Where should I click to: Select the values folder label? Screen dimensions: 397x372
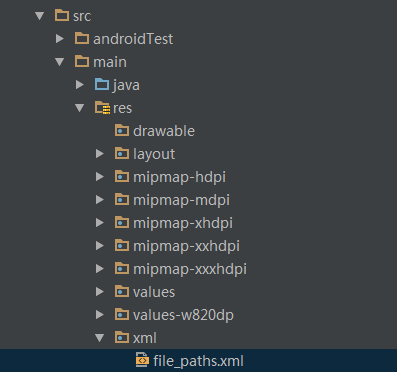tap(154, 292)
